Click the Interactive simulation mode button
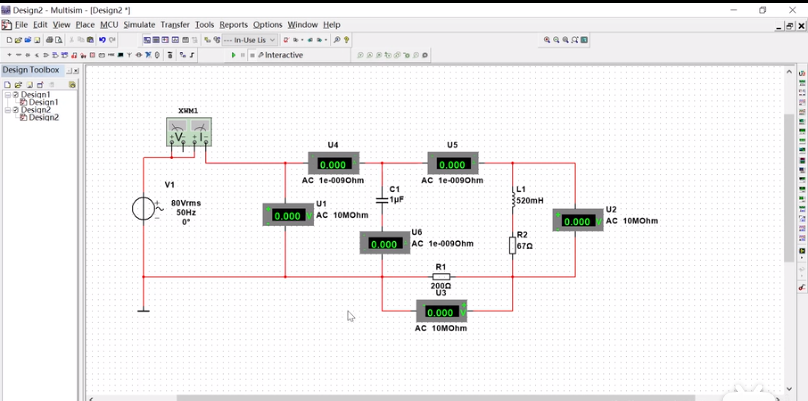 pyautogui.click(x=280, y=55)
